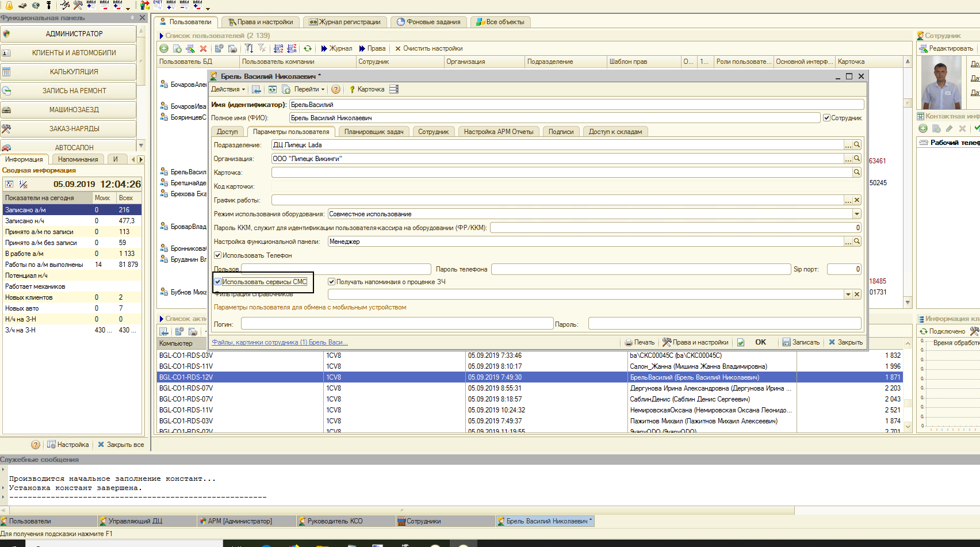Viewport: 980px width, 547px height.
Task: Click the green add contact information icon
Action: [x=923, y=129]
